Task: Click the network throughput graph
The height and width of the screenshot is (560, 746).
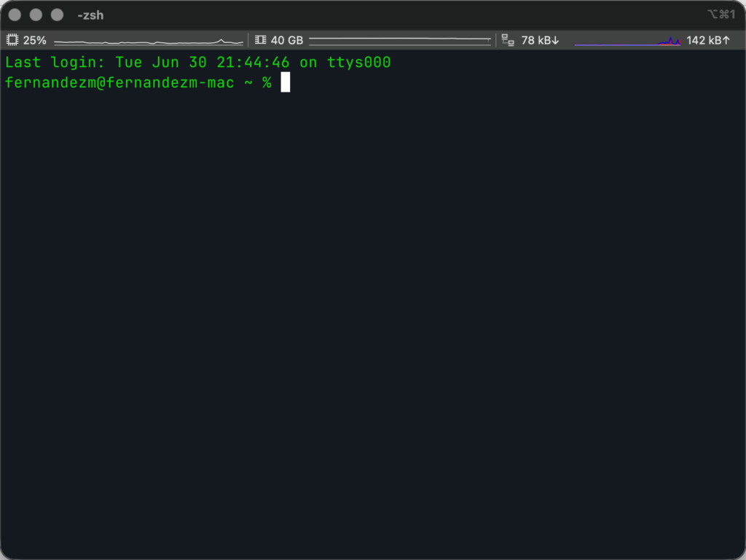Action: tap(627, 42)
